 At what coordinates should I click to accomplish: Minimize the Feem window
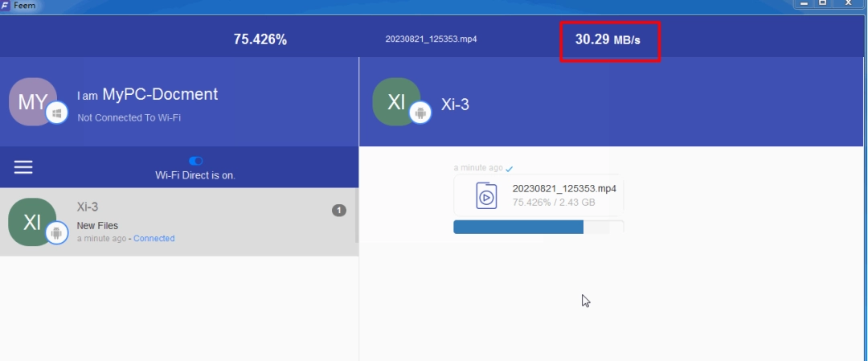pyautogui.click(x=804, y=3)
